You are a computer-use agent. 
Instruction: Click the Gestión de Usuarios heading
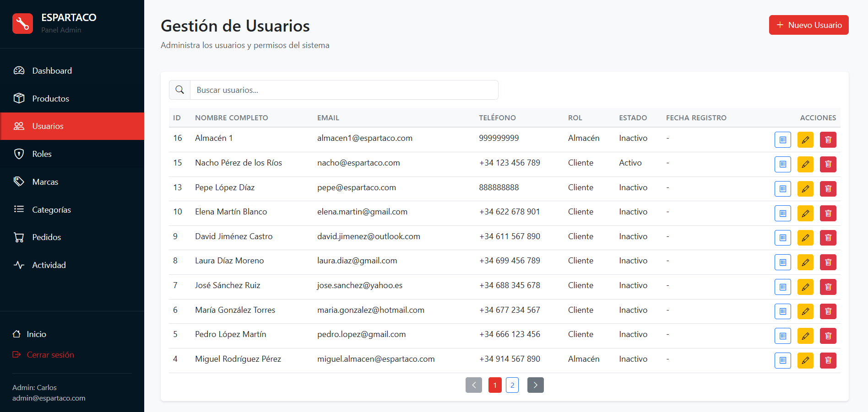(235, 26)
